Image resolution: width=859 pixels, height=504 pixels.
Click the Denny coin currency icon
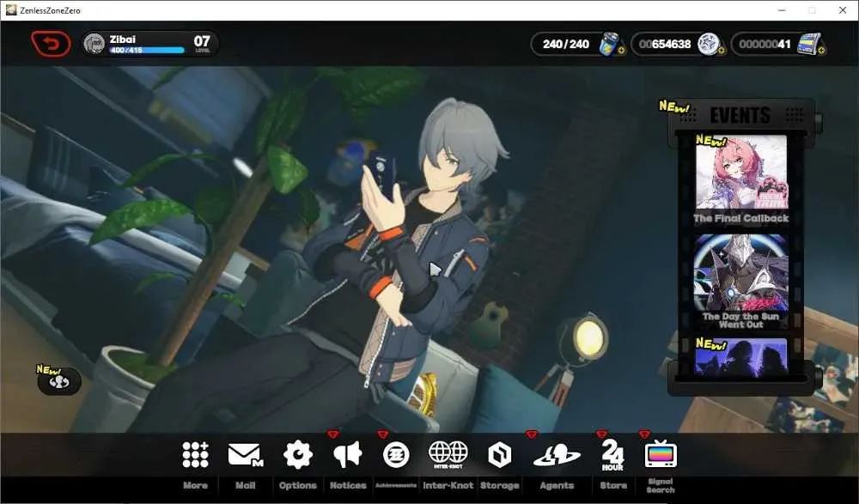(709, 44)
